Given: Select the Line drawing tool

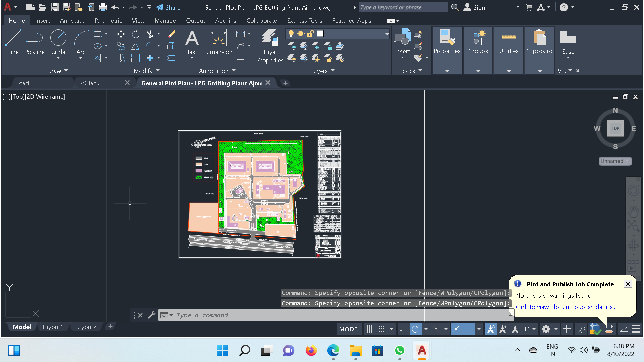Looking at the screenshot, I should tap(13, 42).
